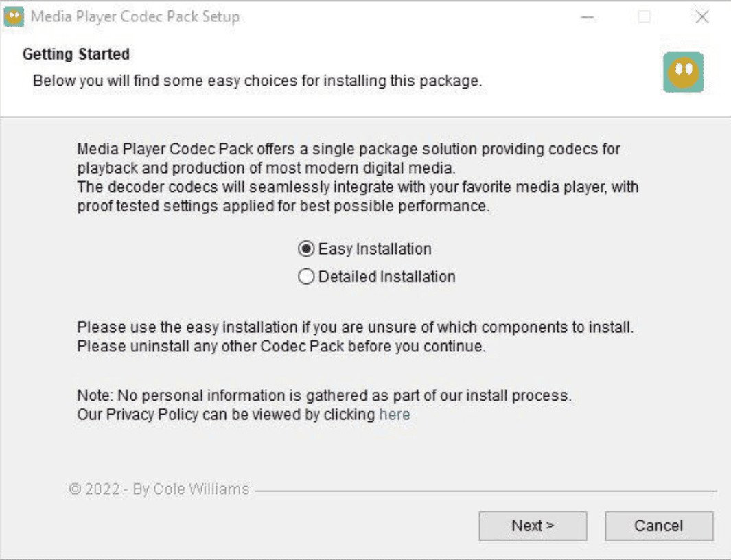
Task: Click Next to continue the installation
Action: pos(533,525)
